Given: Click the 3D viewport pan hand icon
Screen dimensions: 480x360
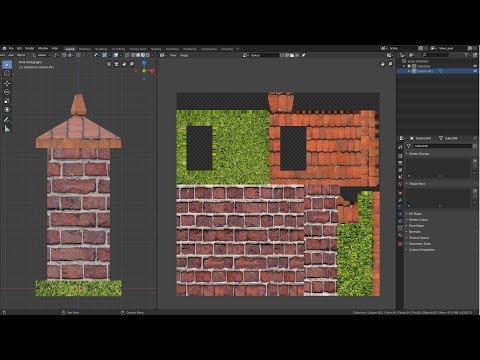Looking at the screenshot, I should click(124, 64).
